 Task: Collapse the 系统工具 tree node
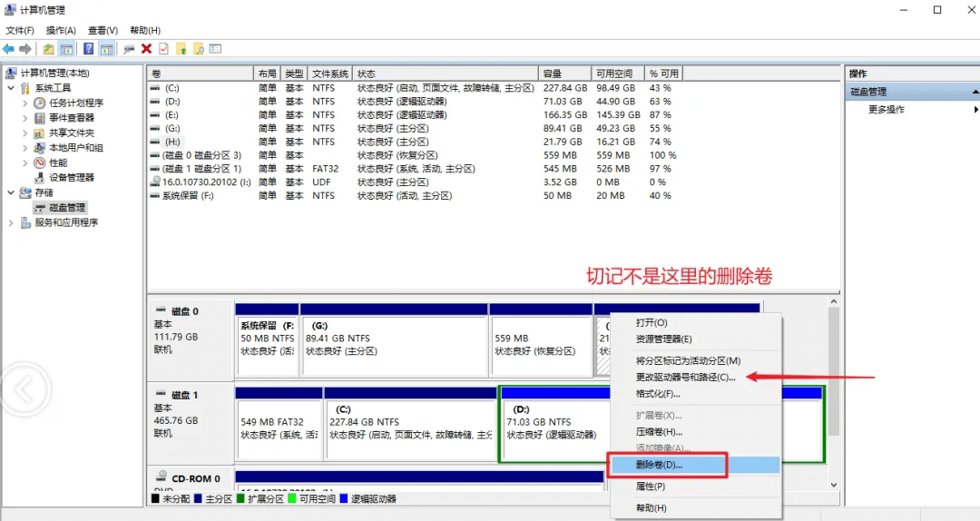click(x=11, y=88)
